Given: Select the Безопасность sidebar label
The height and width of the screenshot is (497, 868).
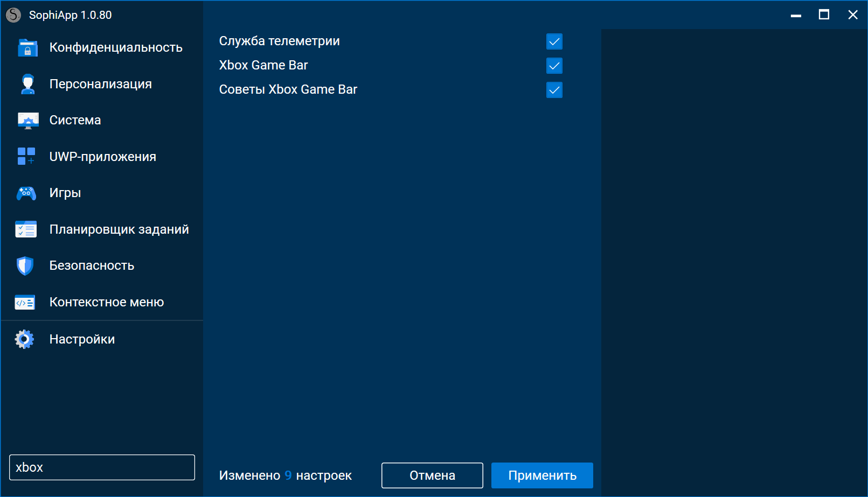Looking at the screenshot, I should point(92,265).
